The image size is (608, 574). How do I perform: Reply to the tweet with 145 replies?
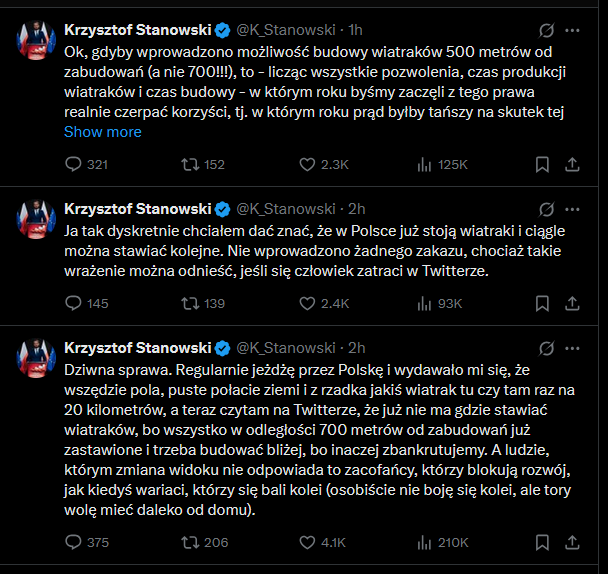[x=72, y=303]
